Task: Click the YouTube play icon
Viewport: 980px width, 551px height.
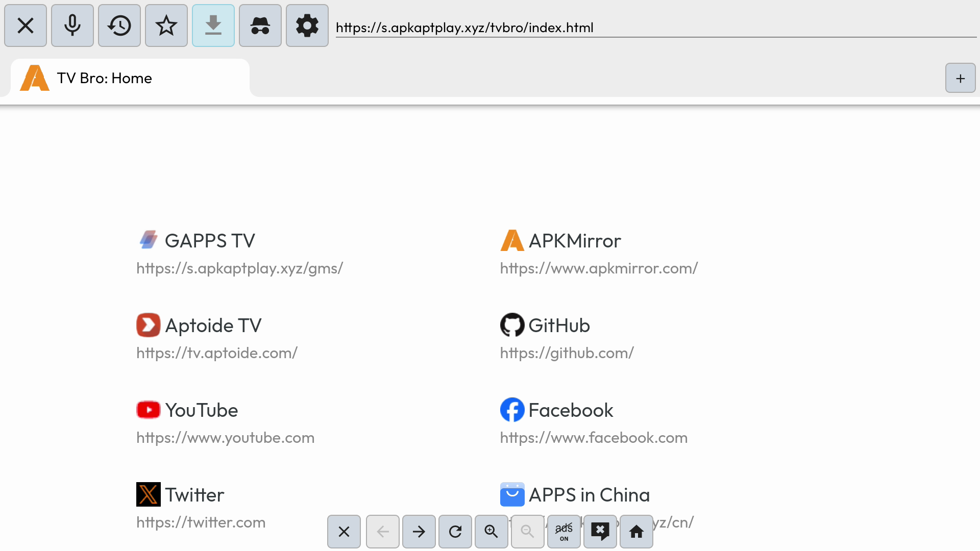Action: [149, 410]
